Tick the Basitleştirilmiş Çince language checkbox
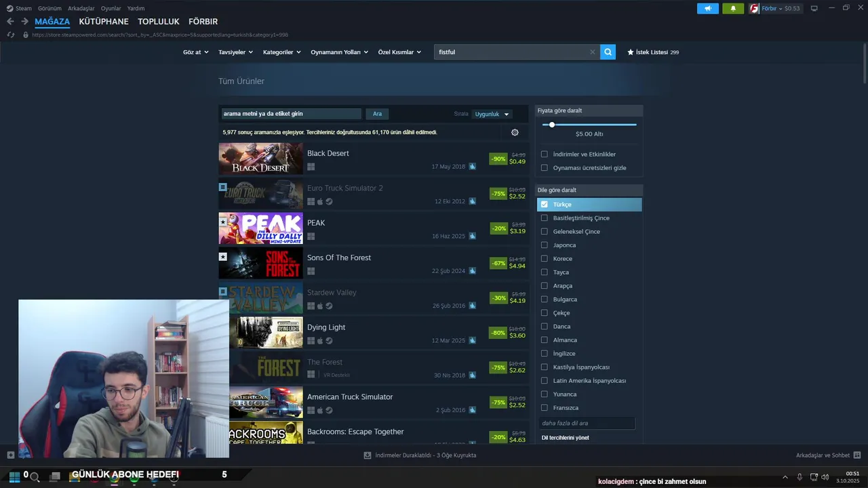This screenshot has width=868, height=488. tap(544, 218)
